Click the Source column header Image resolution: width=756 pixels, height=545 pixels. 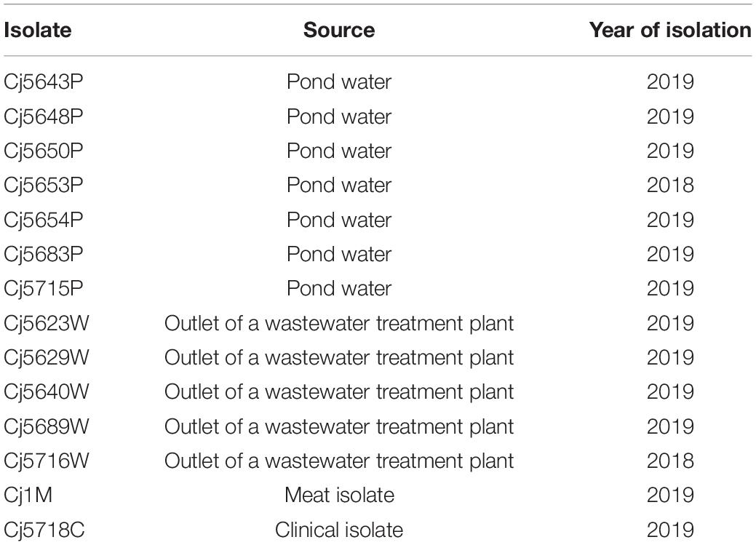click(x=339, y=31)
